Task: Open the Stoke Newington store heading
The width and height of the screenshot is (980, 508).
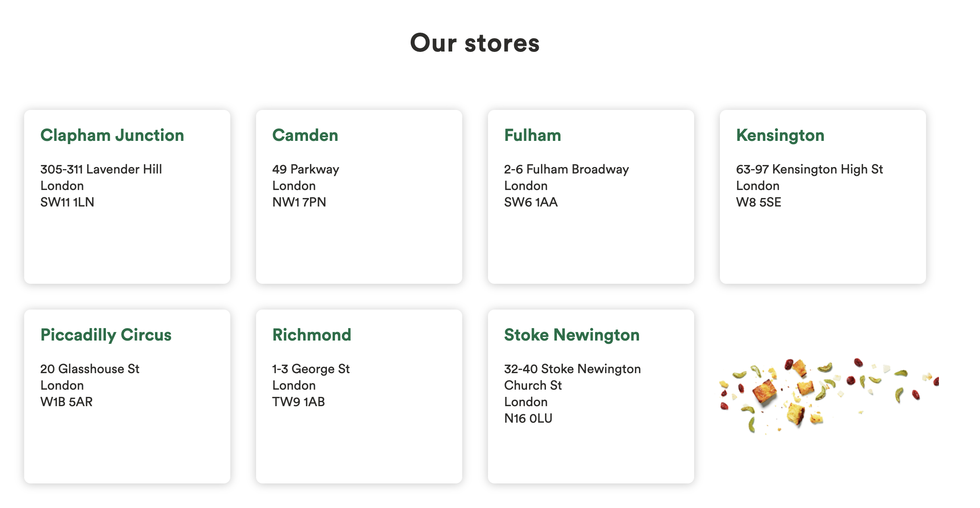Action: [572, 335]
